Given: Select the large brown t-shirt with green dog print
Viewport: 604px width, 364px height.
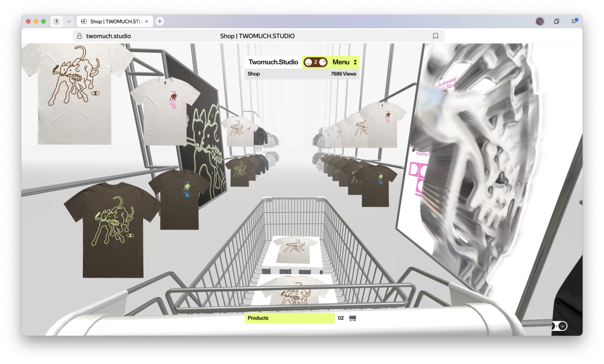Looking at the screenshot, I should pyautogui.click(x=112, y=230).
